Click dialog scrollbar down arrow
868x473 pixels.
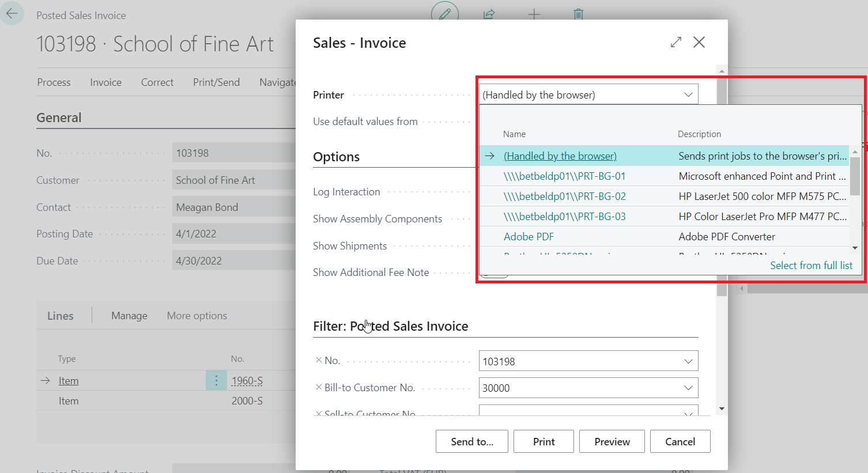point(722,408)
